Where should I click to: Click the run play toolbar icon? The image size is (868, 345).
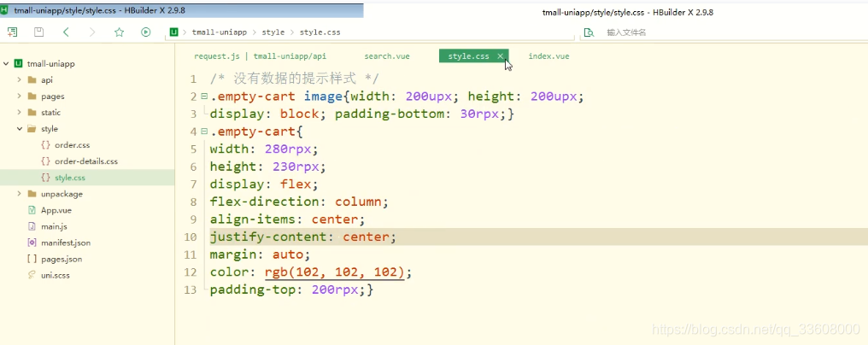(145, 32)
